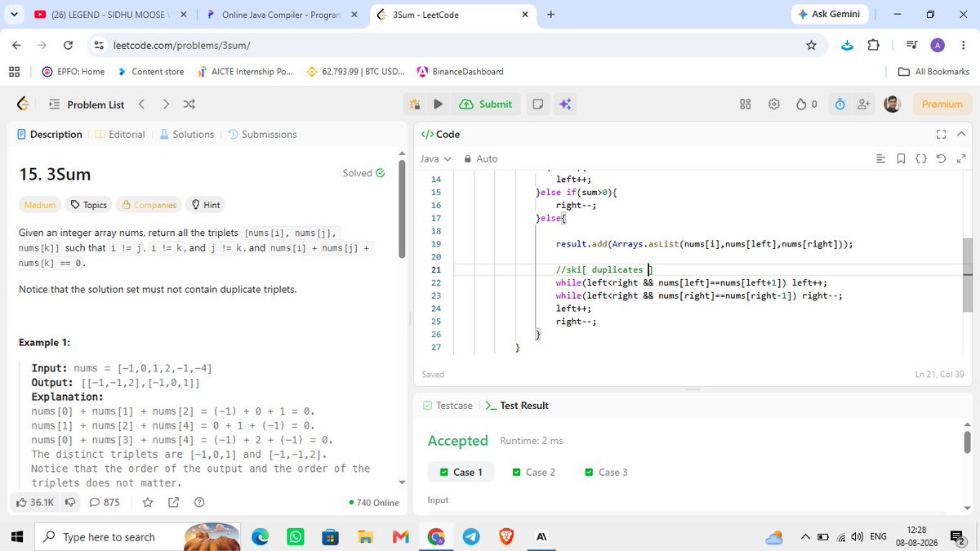Click the streak flame counter
Screen dimensions: 980x551
pyautogui.click(x=806, y=104)
